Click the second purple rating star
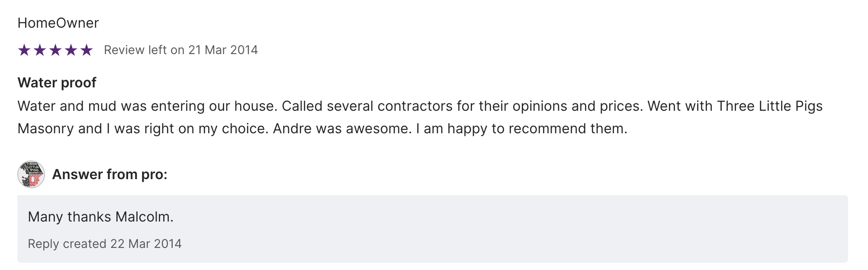This screenshot has width=868, height=270. [40, 50]
